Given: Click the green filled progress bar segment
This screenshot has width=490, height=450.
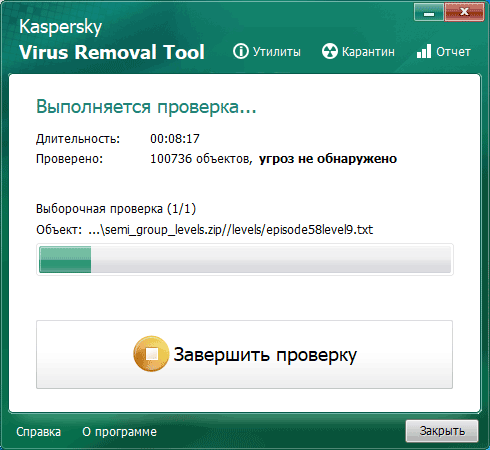Looking at the screenshot, I should pyautogui.click(x=65, y=259).
